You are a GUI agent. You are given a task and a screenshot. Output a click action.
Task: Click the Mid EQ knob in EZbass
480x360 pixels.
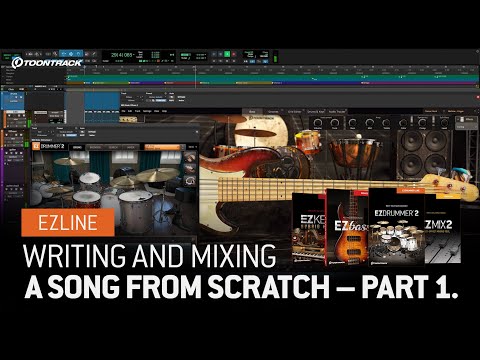tap(369, 123)
